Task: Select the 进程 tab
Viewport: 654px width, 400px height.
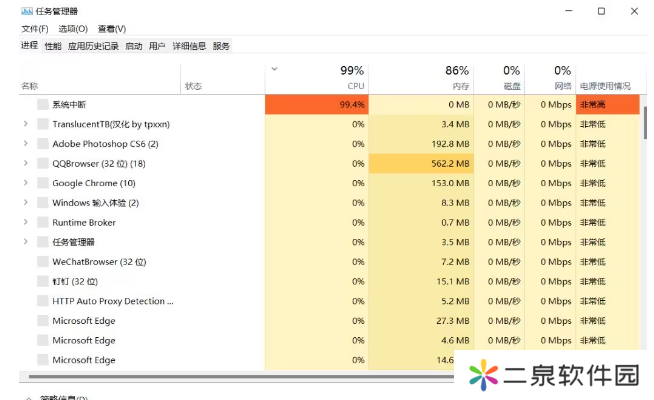Action: click(30, 45)
